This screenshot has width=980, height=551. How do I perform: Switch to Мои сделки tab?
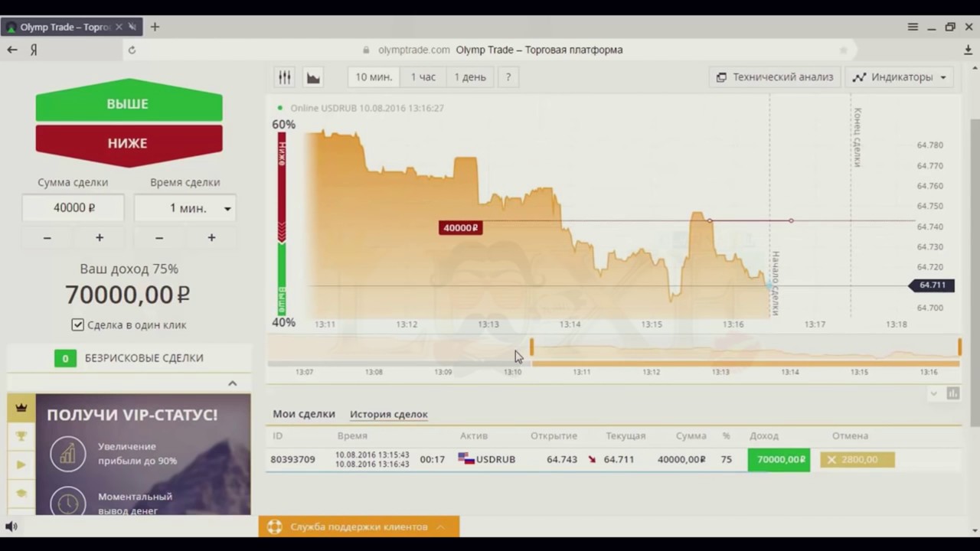304,414
